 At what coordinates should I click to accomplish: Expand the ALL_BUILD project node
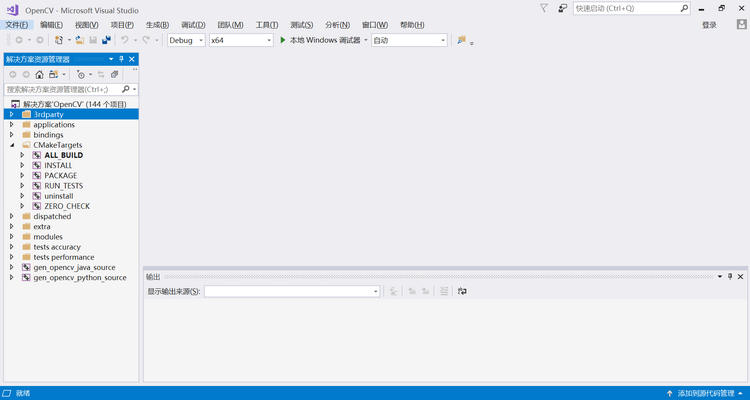click(x=22, y=155)
